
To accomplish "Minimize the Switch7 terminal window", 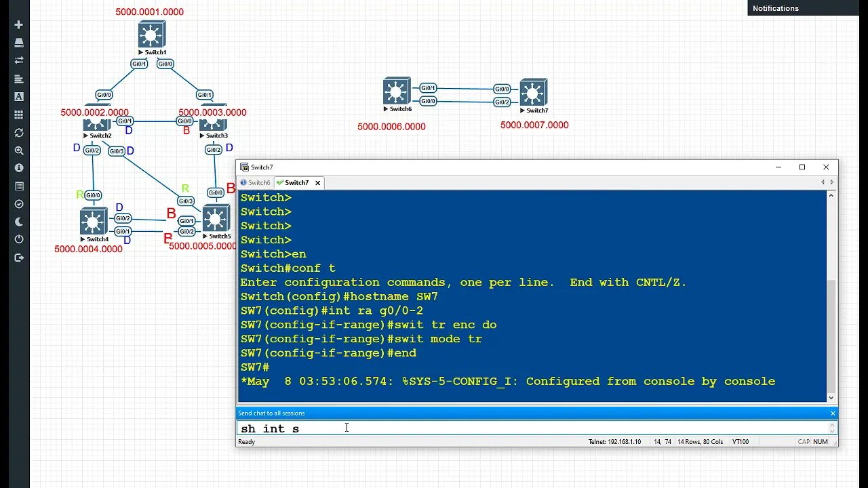I will (x=778, y=167).
